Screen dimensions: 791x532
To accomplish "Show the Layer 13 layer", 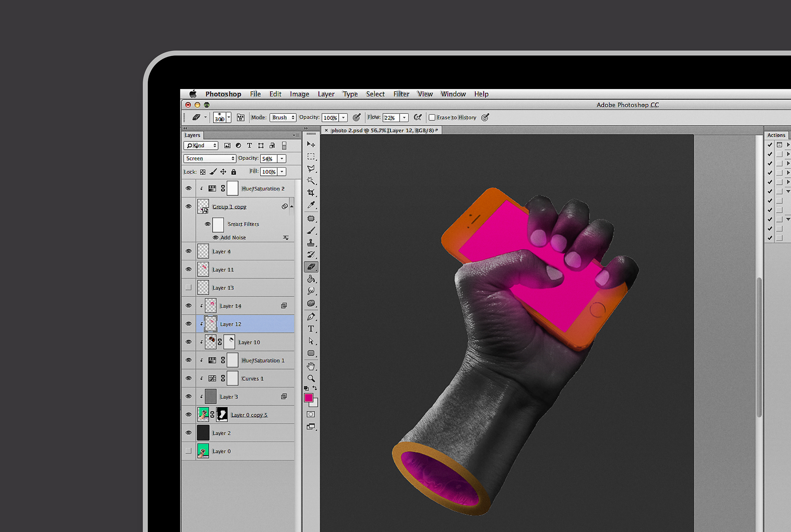I will point(189,287).
